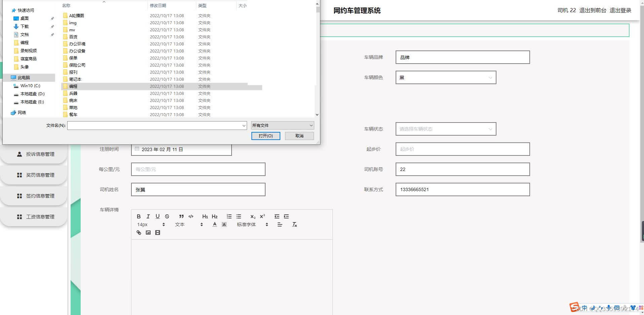
Task: Select 下载 in quick access
Action: click(25, 26)
